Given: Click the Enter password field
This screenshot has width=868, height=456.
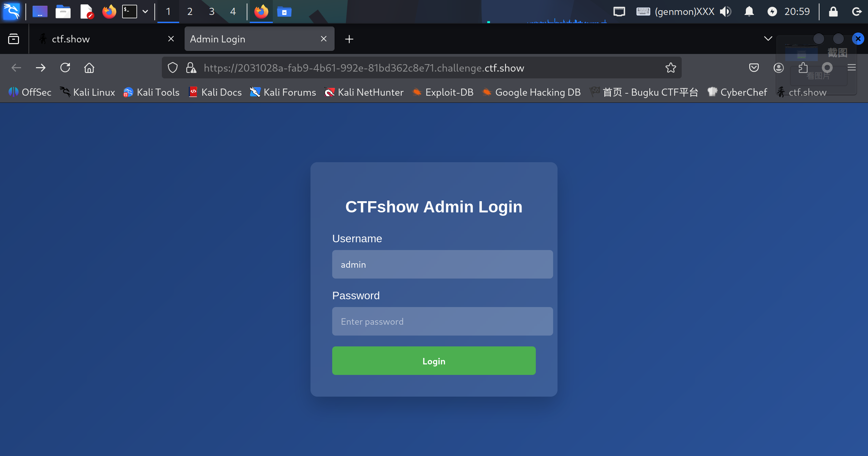Looking at the screenshot, I should point(442,321).
